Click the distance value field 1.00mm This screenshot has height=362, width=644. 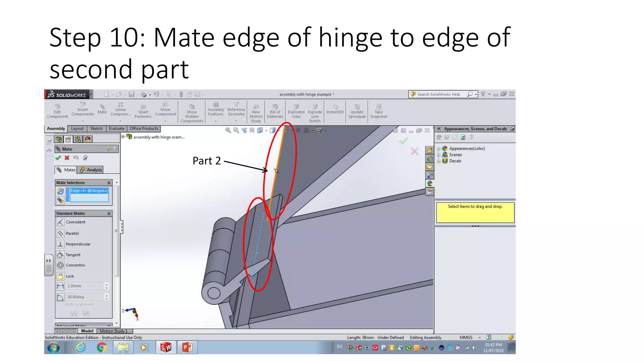coord(85,286)
